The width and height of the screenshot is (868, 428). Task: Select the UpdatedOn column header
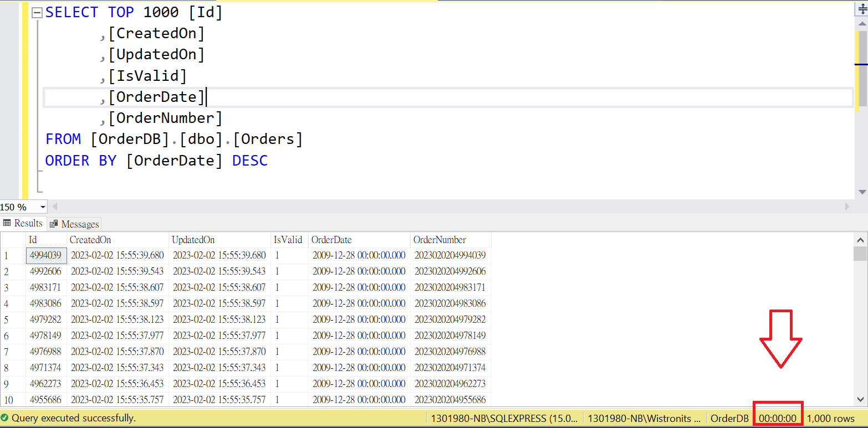pyautogui.click(x=220, y=240)
